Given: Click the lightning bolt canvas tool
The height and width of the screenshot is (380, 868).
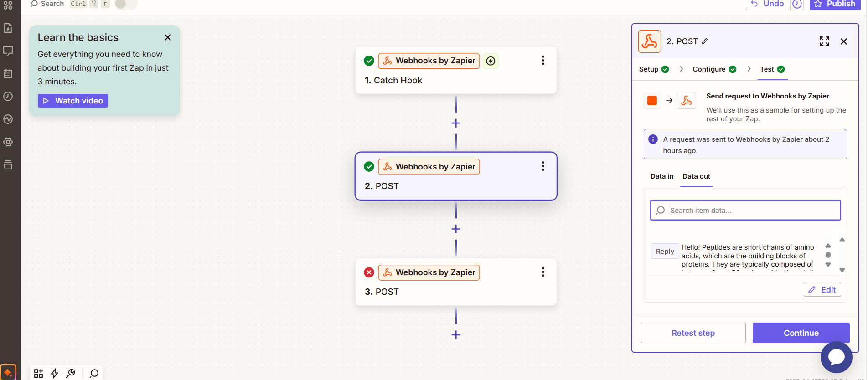Looking at the screenshot, I should coord(55,374).
